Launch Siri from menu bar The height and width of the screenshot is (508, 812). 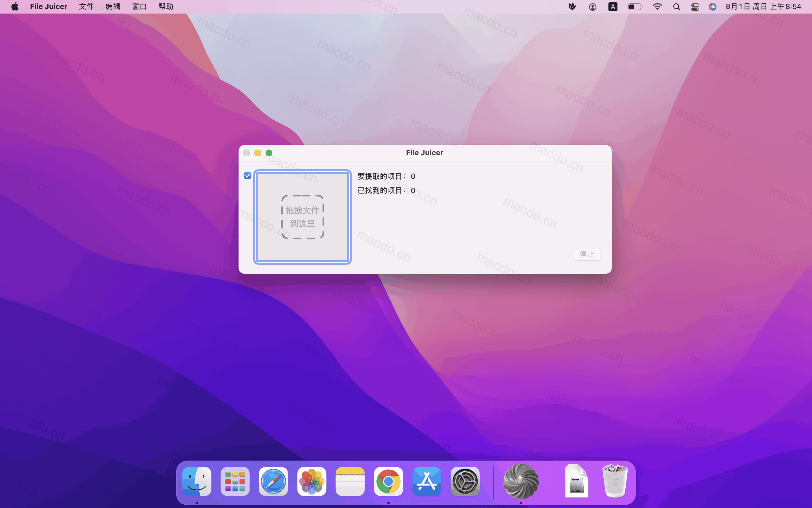coord(713,7)
